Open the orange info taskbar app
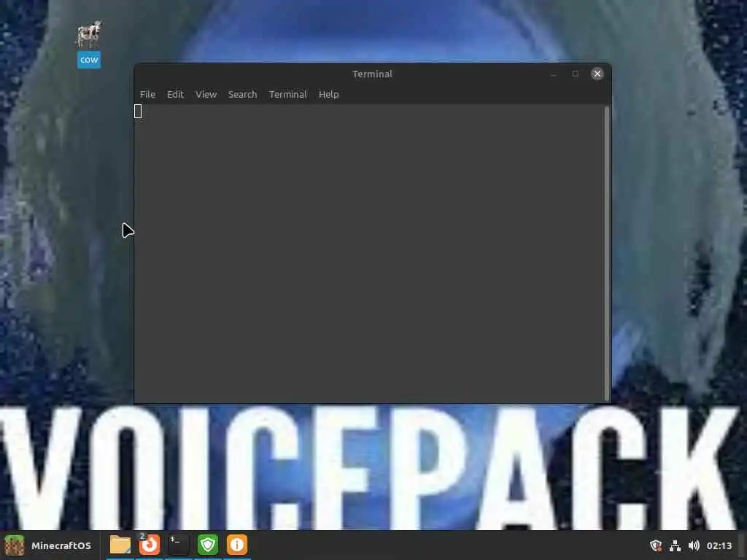747x560 pixels. tap(237, 545)
